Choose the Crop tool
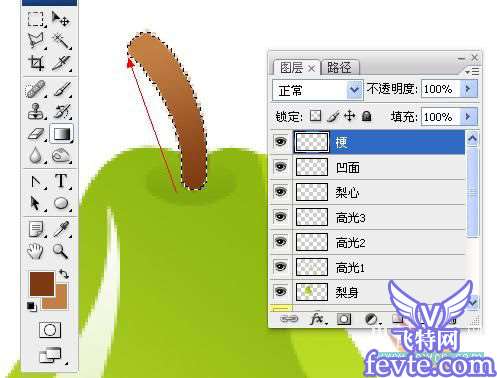Image resolution: width=497 pixels, height=378 pixels. 36,63
